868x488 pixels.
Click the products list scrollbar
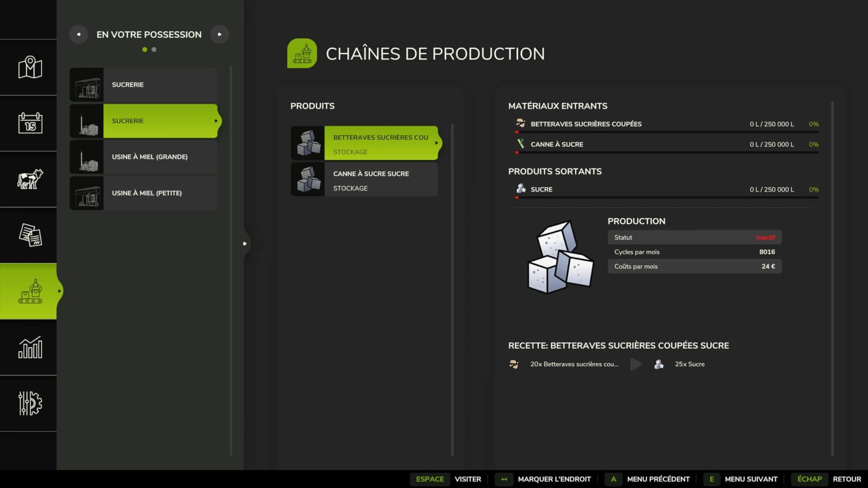[x=452, y=289]
